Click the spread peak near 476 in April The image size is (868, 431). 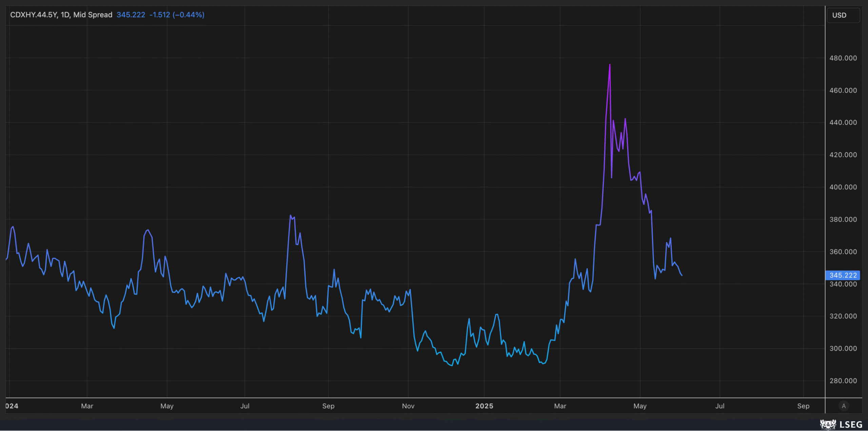pyautogui.click(x=610, y=65)
